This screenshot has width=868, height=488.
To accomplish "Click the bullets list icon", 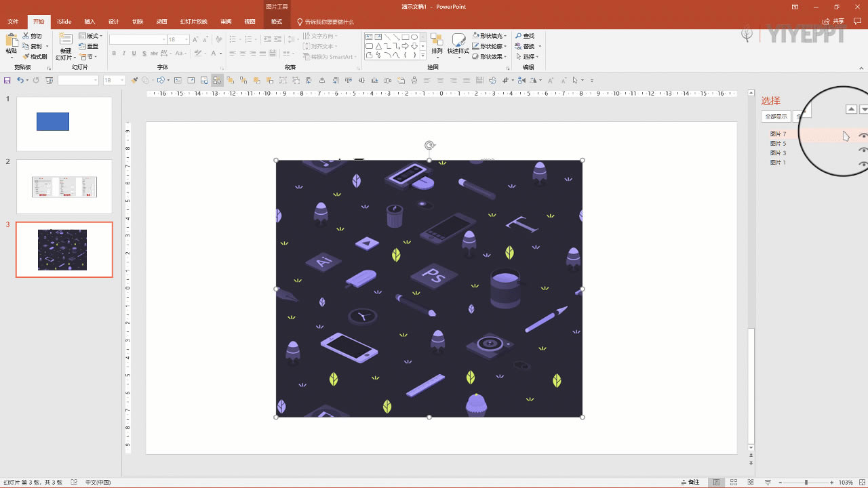I will click(x=233, y=39).
